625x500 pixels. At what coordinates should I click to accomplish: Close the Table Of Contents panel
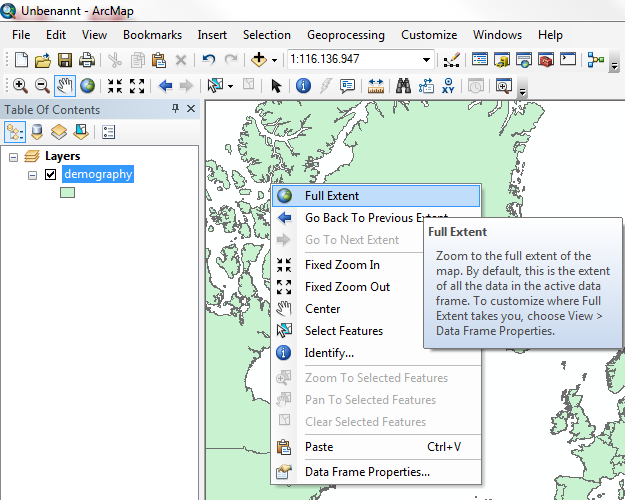tap(191, 108)
